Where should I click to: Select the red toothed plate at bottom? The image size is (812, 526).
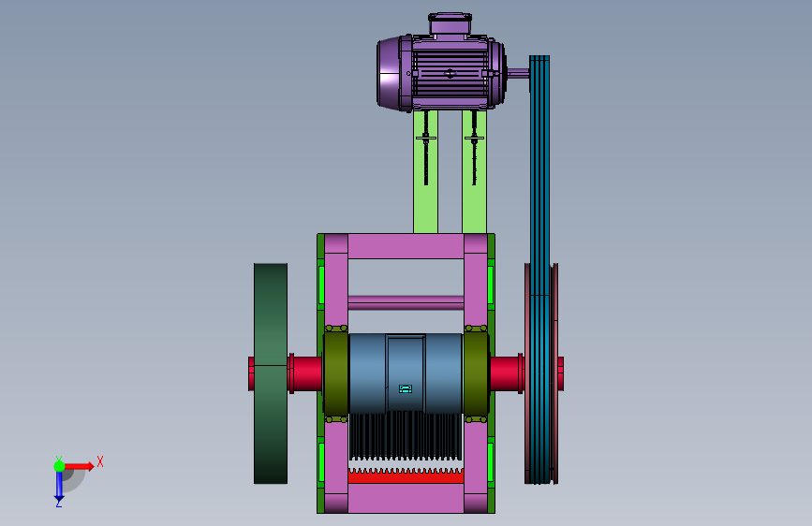406,475
